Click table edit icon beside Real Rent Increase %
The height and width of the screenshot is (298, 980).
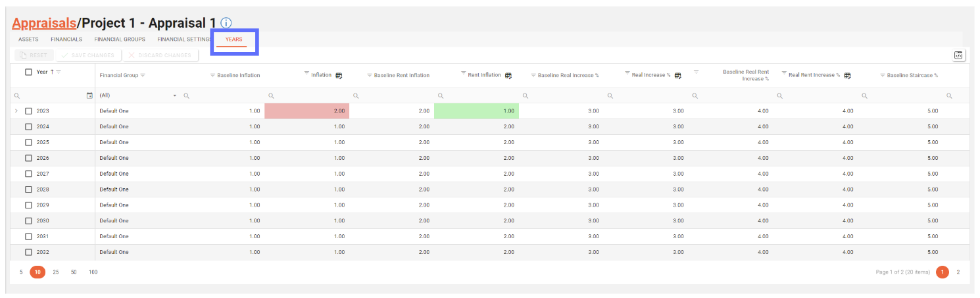[848, 76]
